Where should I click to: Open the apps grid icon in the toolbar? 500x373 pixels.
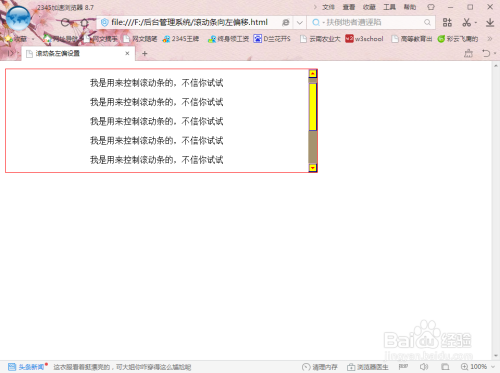click(447, 22)
